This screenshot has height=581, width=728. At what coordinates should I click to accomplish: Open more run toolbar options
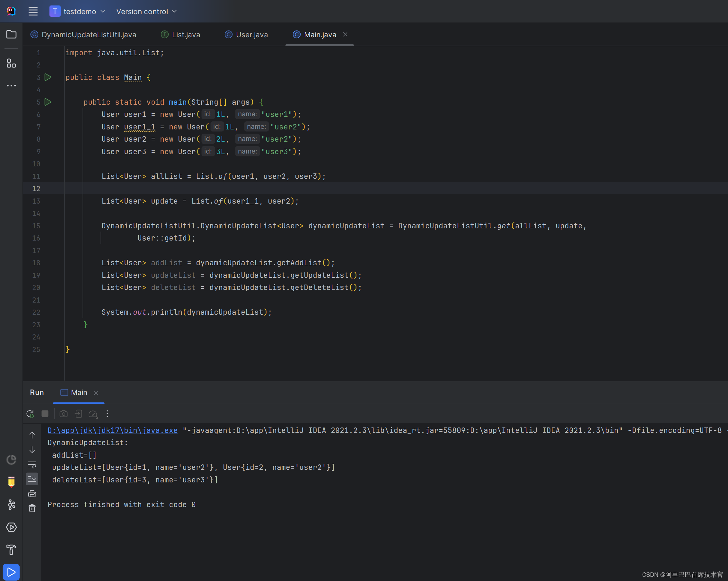[x=107, y=414]
